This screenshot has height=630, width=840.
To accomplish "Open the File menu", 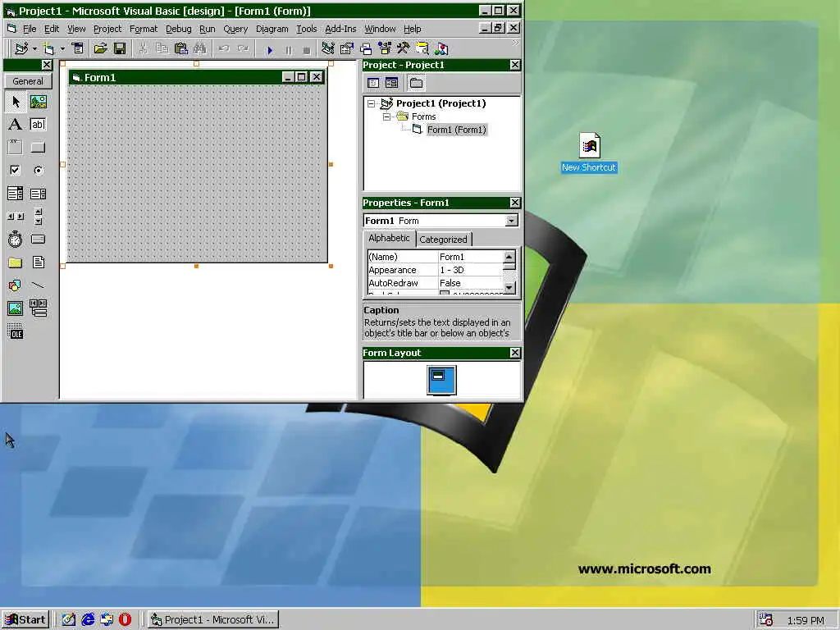I will pos(30,29).
